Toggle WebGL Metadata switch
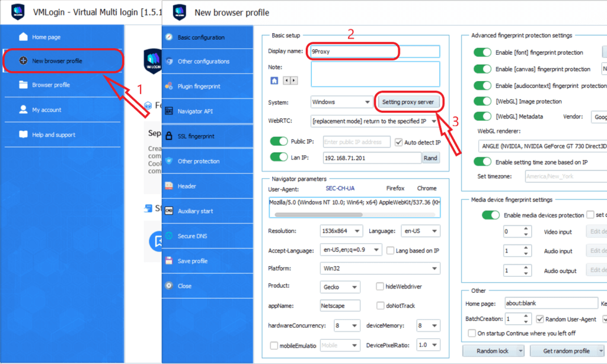Image resolution: width=607 pixels, height=364 pixels. coord(483,116)
